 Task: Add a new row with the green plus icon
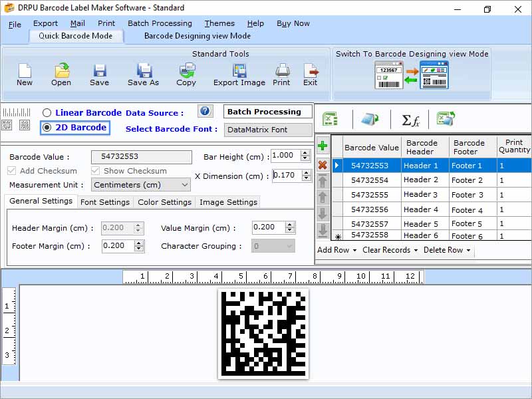(323, 146)
